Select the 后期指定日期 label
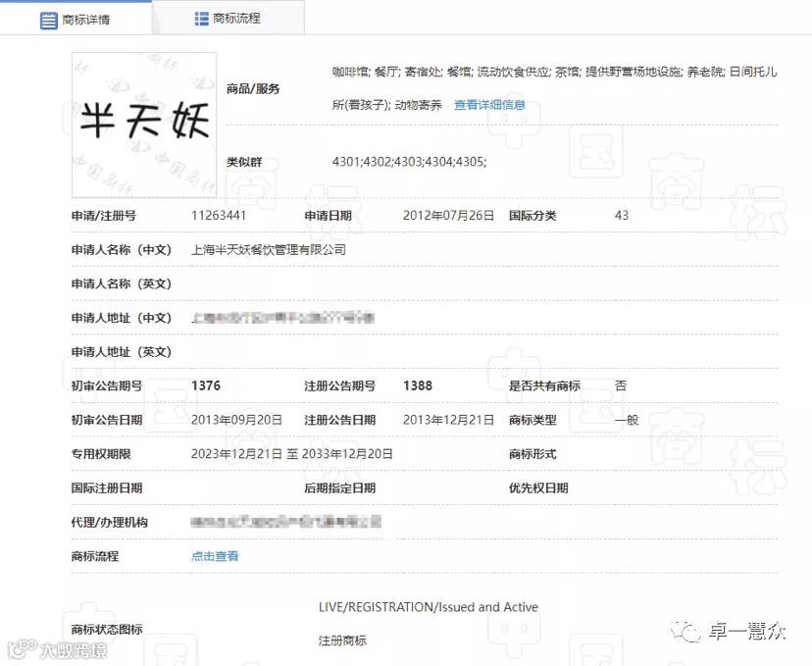The image size is (812, 666). (339, 488)
